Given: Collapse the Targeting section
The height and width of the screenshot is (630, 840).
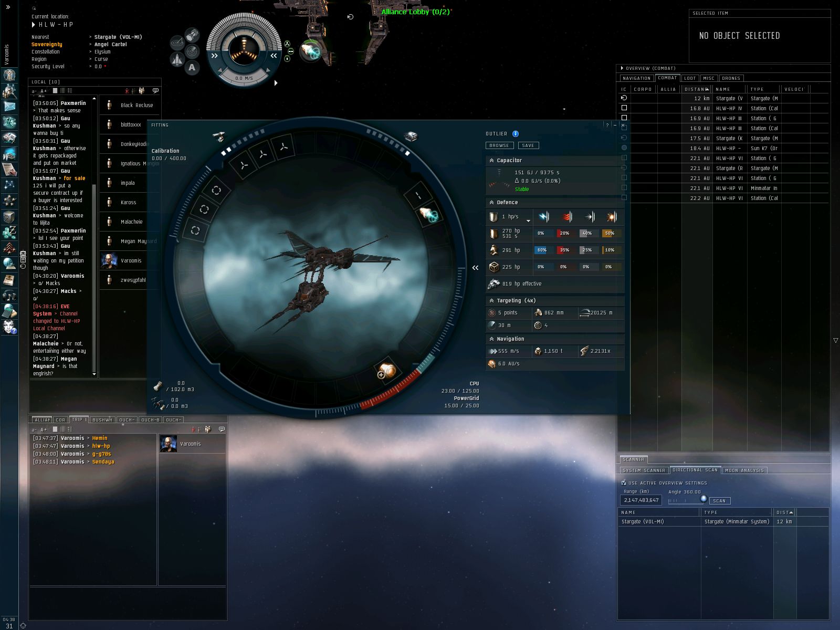Looking at the screenshot, I should (x=491, y=301).
